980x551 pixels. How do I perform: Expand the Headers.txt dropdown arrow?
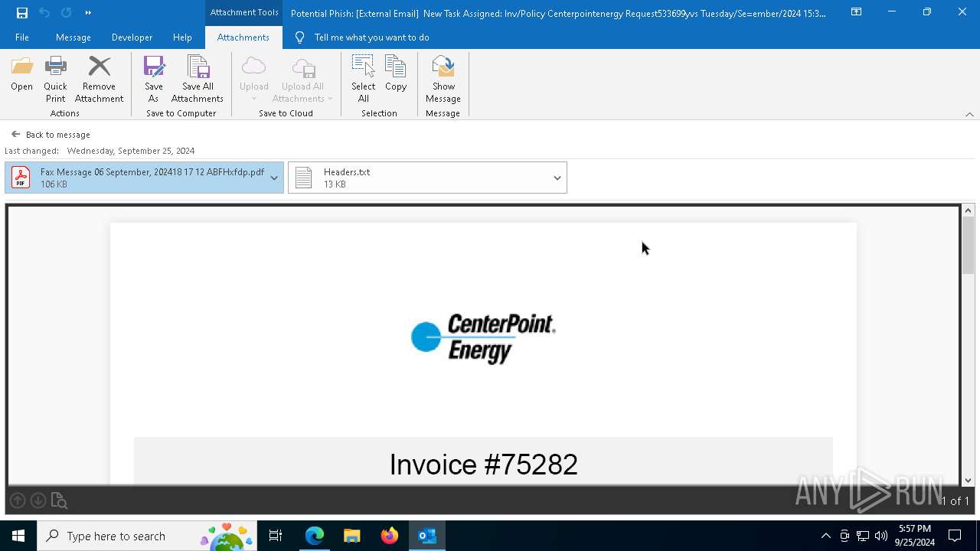coord(557,178)
